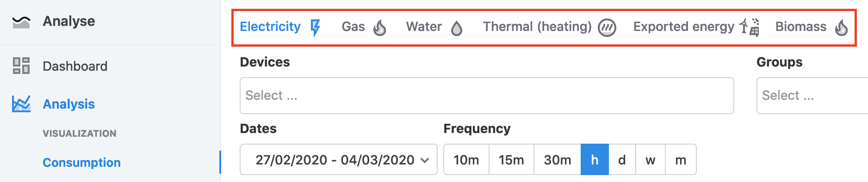Image resolution: width=868 pixels, height=182 pixels.
Task: Switch frequency to daily (d)
Action: coord(622,160)
